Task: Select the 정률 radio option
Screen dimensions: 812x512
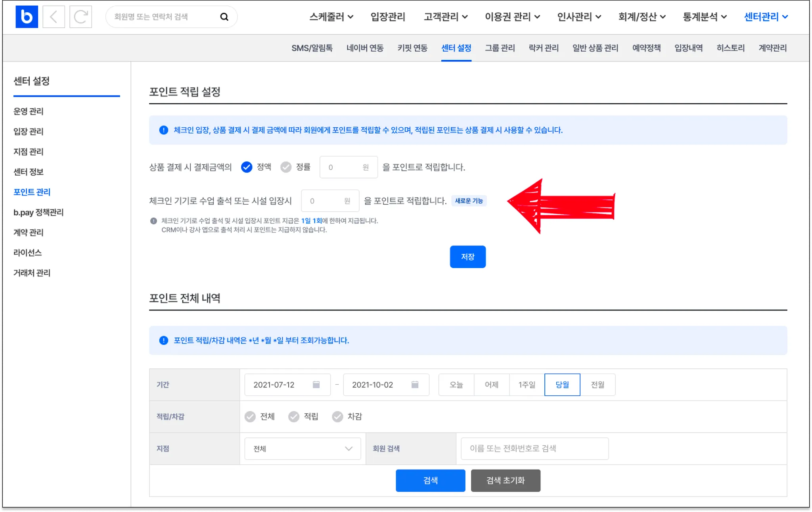Action: click(286, 167)
